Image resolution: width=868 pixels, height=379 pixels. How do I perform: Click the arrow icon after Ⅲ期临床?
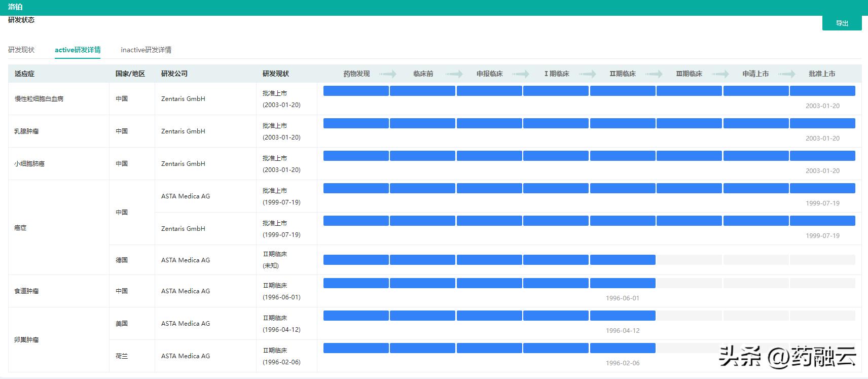(720, 74)
